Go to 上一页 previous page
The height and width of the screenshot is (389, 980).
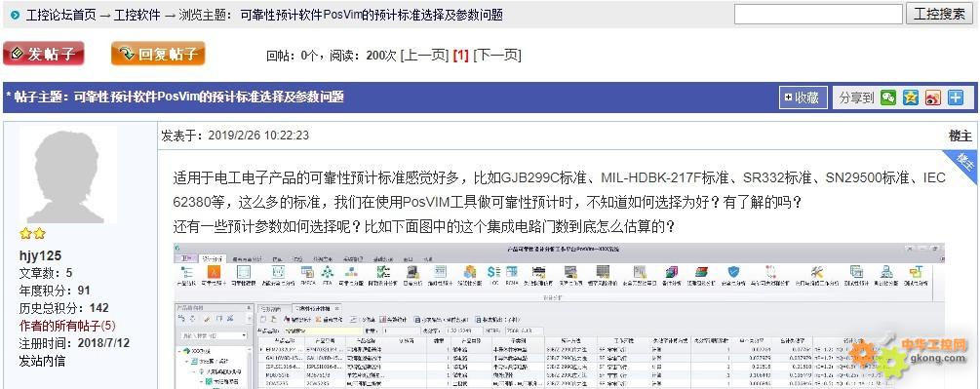tap(424, 55)
